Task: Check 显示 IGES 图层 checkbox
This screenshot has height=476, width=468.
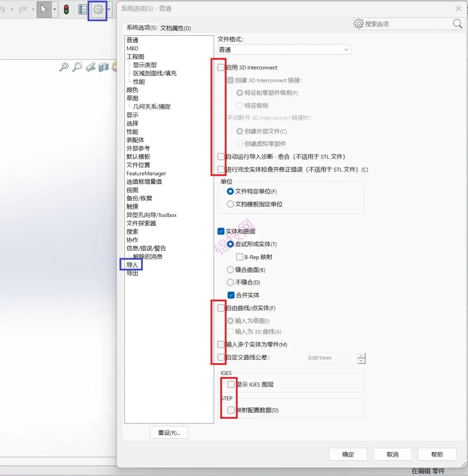Action: click(x=231, y=384)
